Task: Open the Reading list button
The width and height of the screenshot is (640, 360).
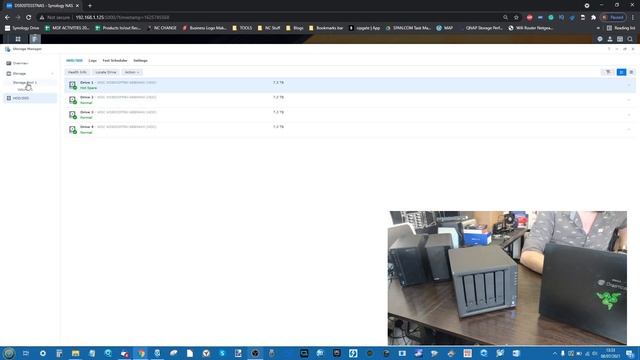Action: coord(621,28)
